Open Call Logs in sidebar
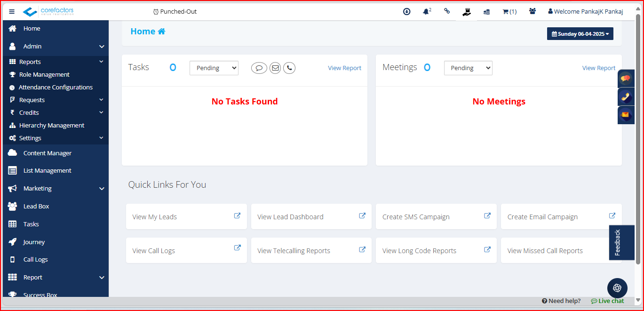Image resolution: width=644 pixels, height=311 pixels. (x=56, y=260)
